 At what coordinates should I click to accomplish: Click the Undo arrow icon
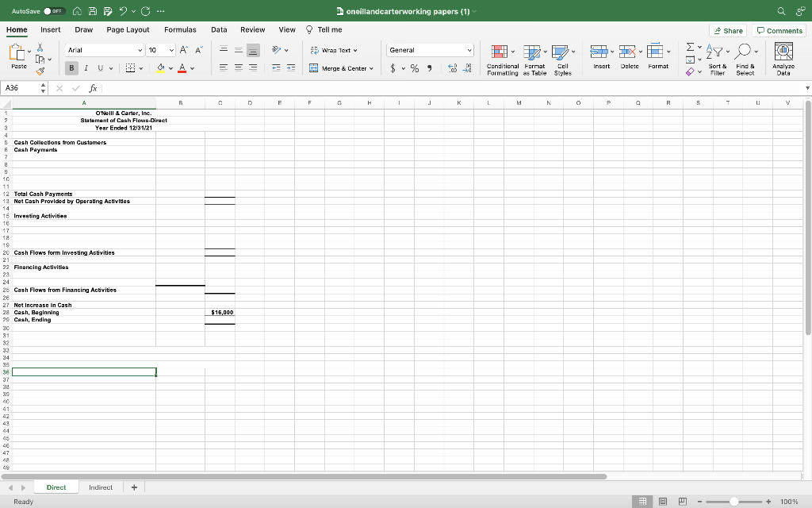click(123, 11)
